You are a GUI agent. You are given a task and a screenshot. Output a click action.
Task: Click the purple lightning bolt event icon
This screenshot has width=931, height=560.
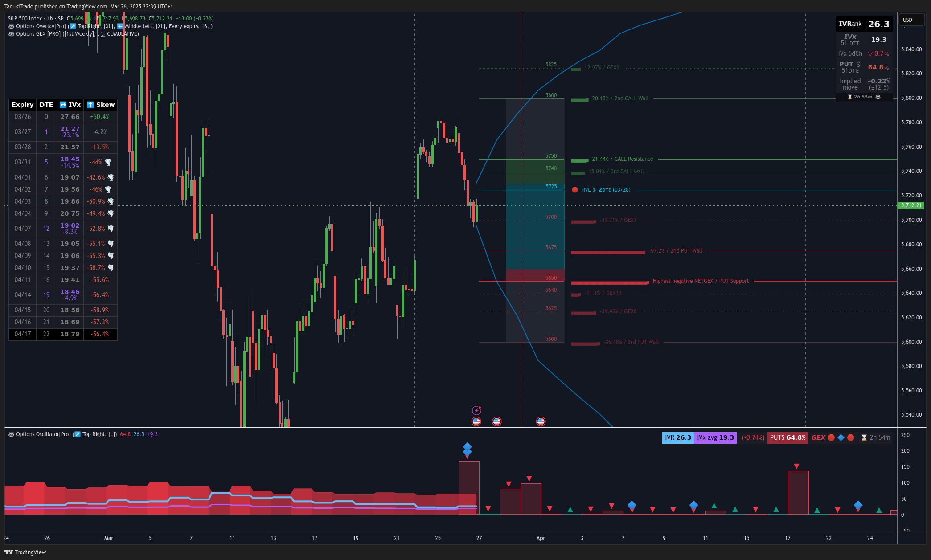click(x=476, y=410)
